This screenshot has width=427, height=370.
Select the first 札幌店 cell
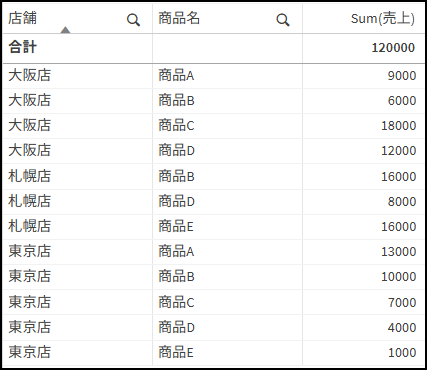click(29, 176)
